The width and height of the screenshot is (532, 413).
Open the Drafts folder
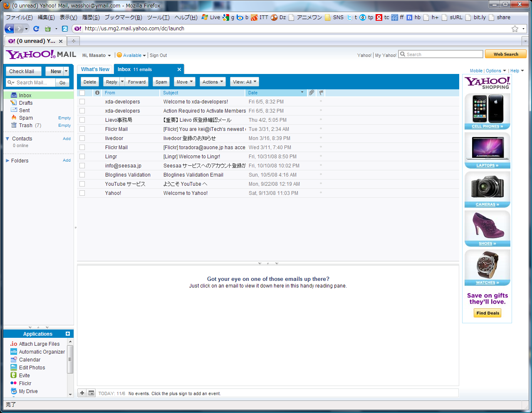(x=25, y=103)
